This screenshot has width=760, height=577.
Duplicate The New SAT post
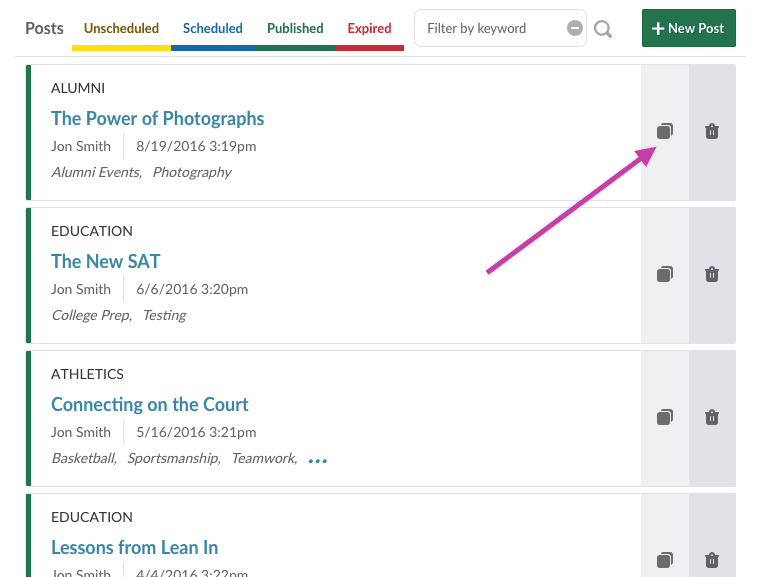click(x=665, y=274)
